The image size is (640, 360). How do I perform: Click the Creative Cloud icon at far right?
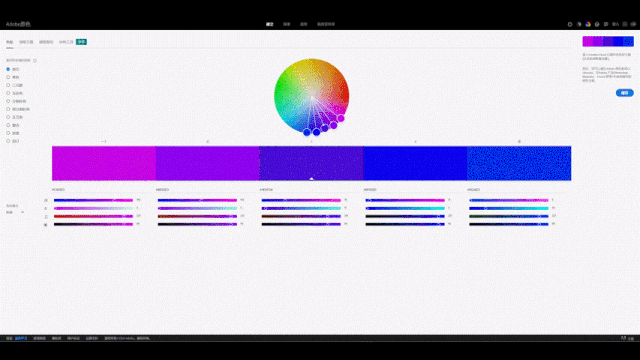pos(633,24)
